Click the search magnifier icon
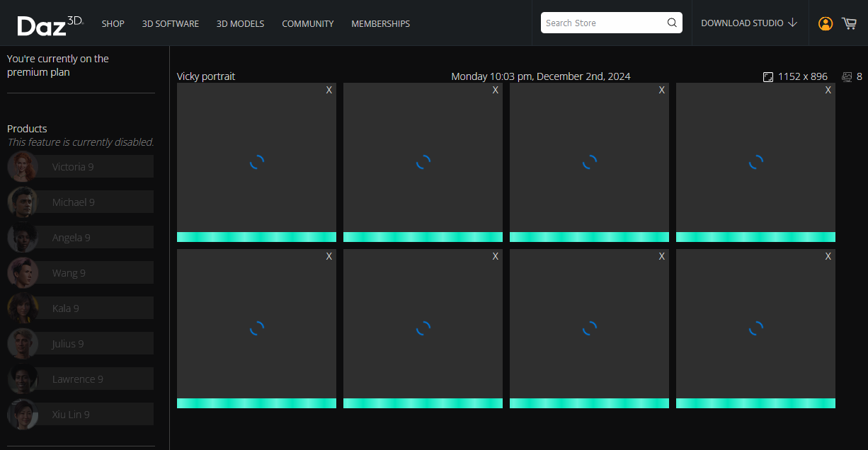Viewport: 868px width, 450px height. point(672,23)
